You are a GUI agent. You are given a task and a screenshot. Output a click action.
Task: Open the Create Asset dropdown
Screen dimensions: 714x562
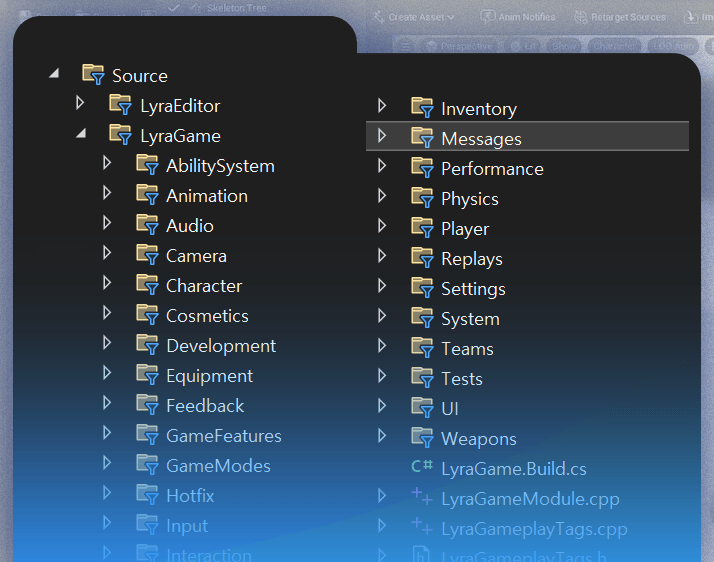tap(413, 17)
